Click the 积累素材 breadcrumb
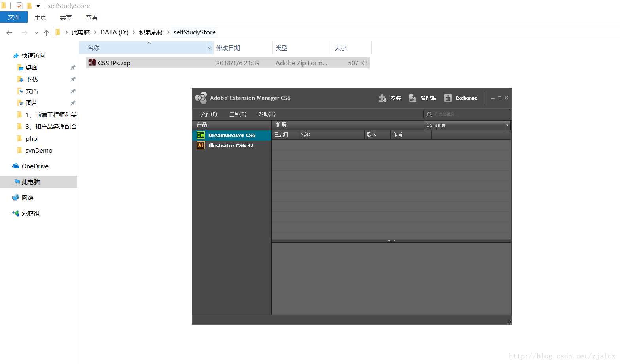Screen dimensions: 620x364 [151, 32]
